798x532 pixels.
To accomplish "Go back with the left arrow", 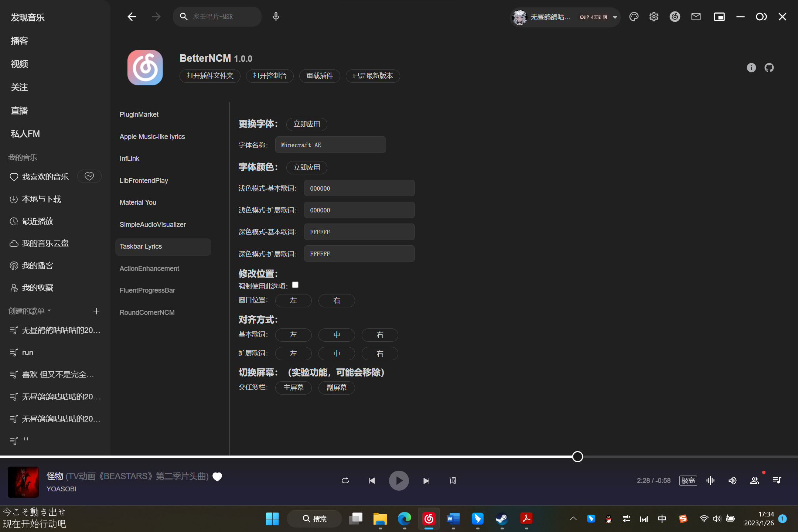I will click(132, 17).
